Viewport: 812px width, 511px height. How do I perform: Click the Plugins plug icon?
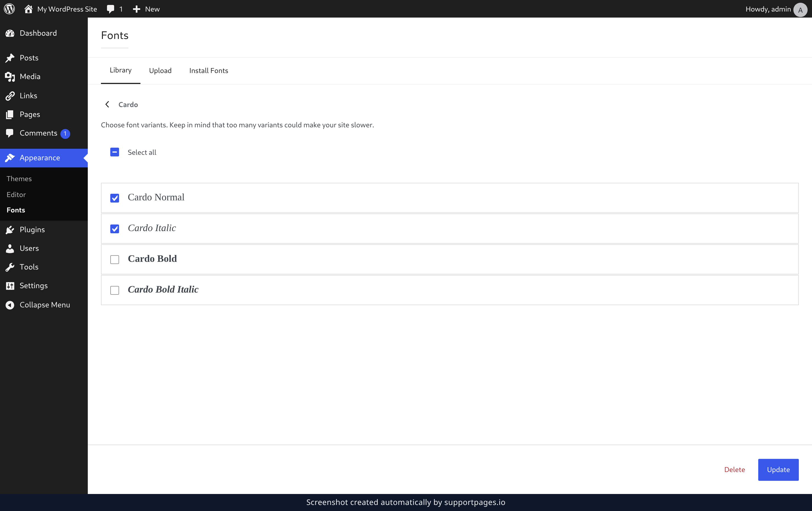click(10, 230)
